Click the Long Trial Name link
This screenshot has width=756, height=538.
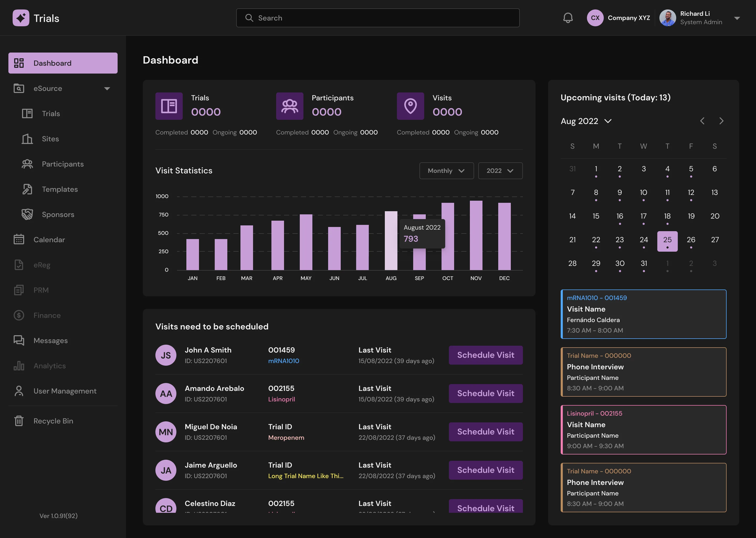click(x=306, y=476)
